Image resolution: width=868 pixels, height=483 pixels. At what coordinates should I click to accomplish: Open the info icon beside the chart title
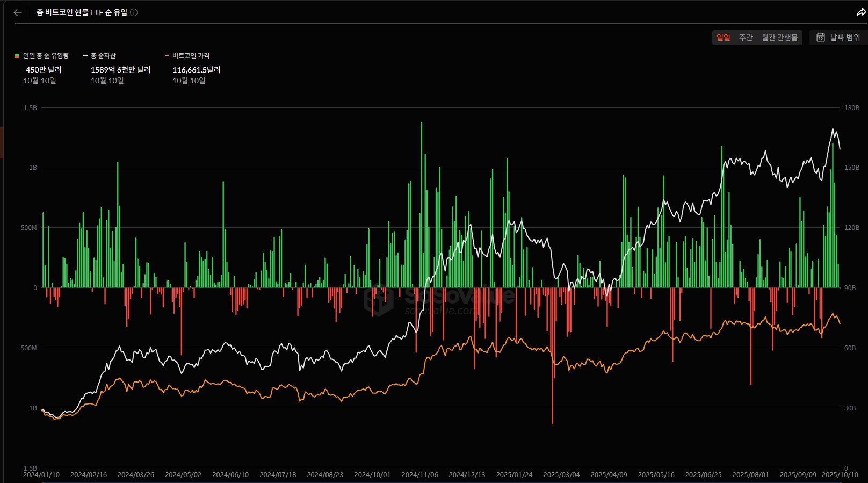click(134, 12)
